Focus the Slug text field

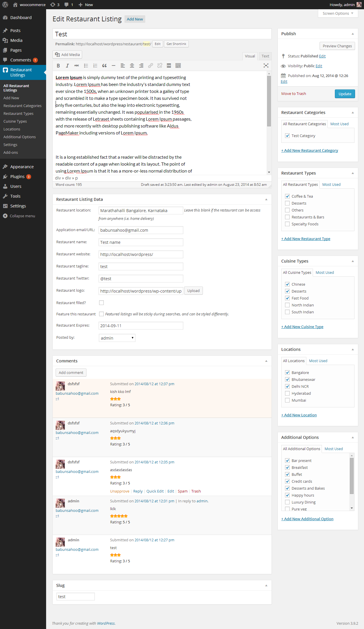(76, 597)
